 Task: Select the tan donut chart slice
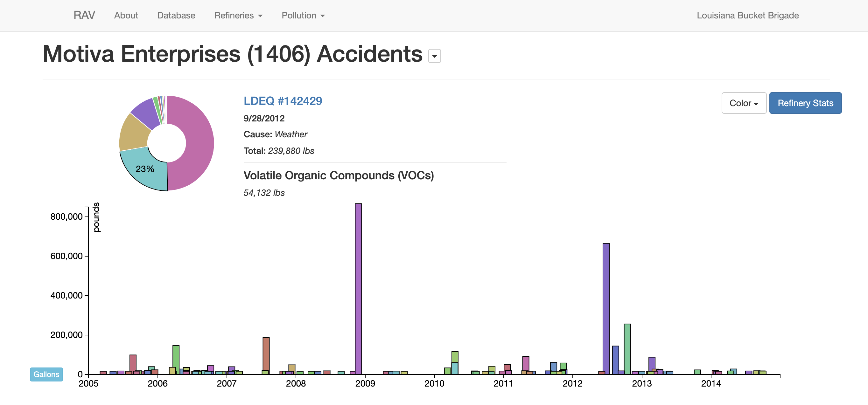click(x=134, y=133)
